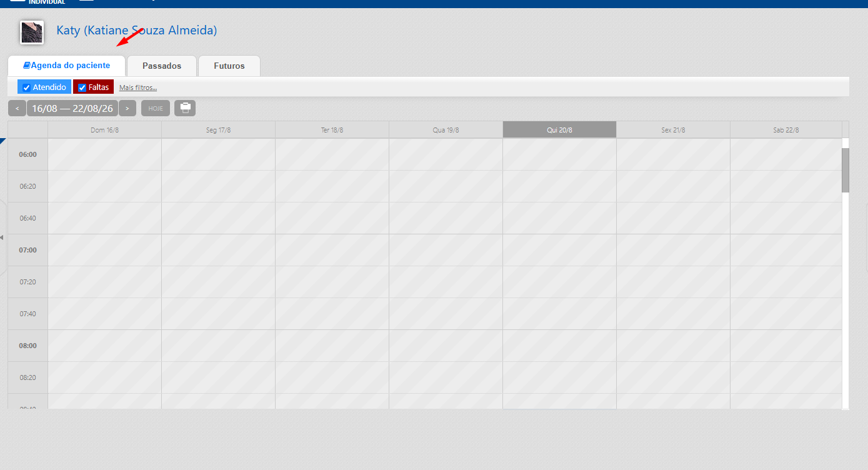
Task: Select the Sab 22/8 day header
Action: 786,129
